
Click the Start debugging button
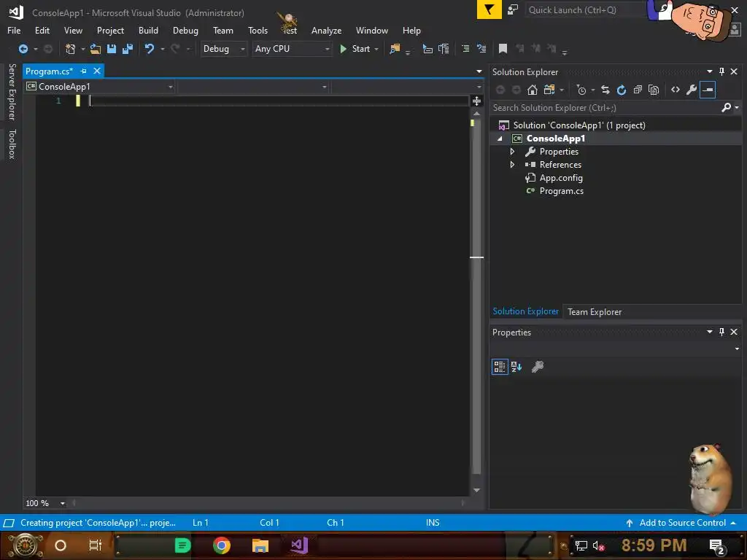pyautogui.click(x=355, y=49)
